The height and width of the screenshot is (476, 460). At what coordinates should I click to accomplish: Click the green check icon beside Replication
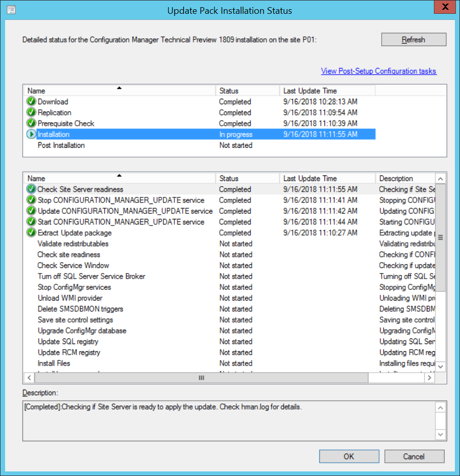coord(31,112)
